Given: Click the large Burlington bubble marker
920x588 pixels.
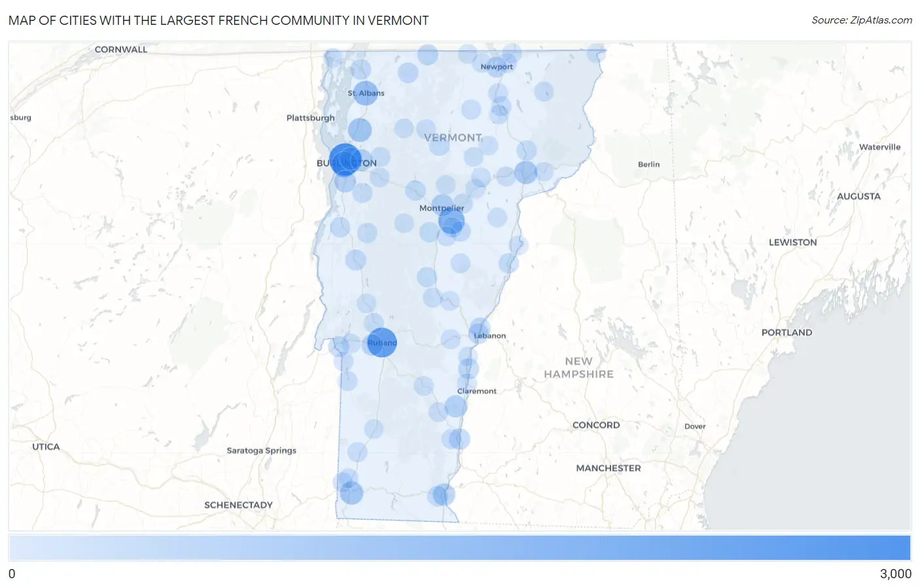Looking at the screenshot, I should point(345,160).
